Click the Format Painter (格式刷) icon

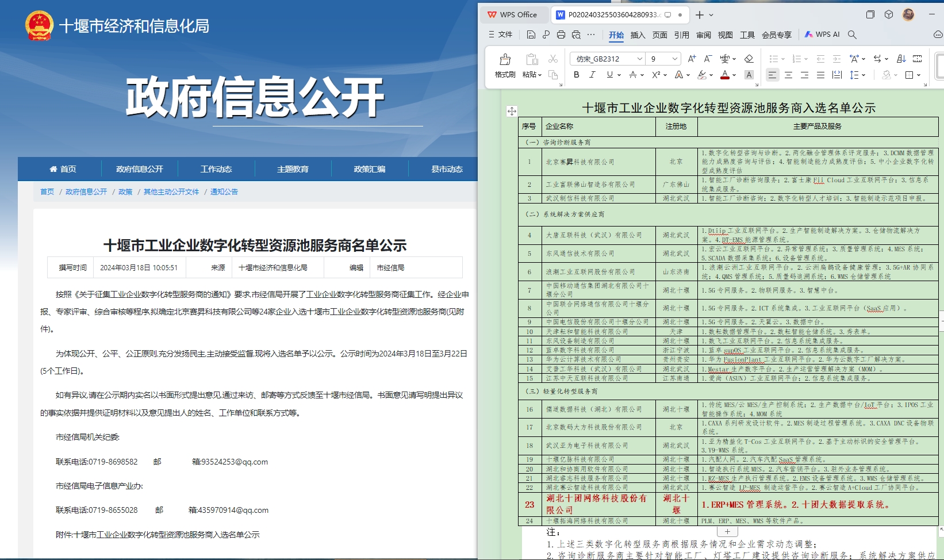505,59
